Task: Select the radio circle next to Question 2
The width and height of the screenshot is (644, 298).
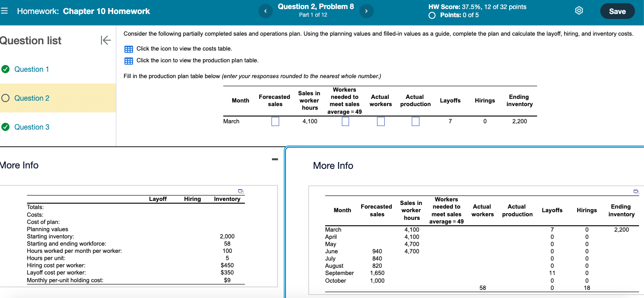Action: pyautogui.click(x=5, y=98)
